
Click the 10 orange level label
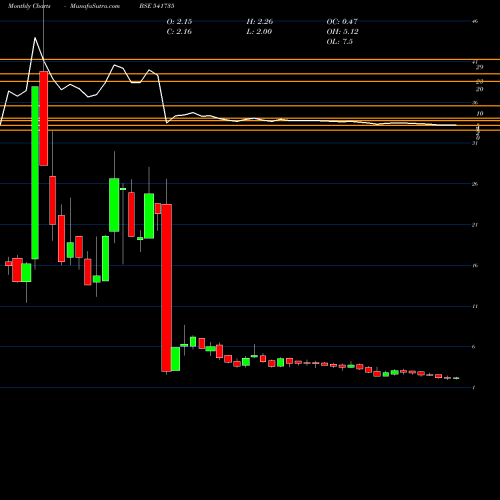[x=479, y=114]
